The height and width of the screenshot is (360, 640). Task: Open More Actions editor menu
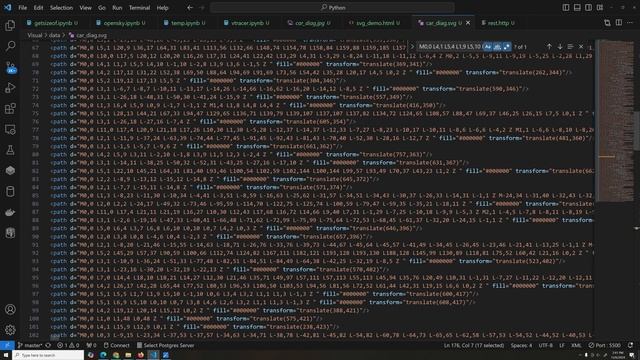tap(630, 23)
